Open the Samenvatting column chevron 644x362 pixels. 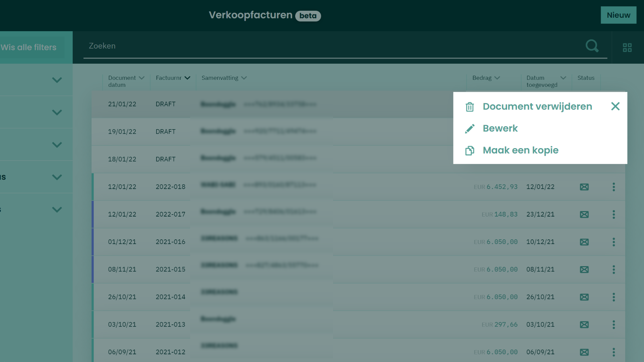pos(244,78)
